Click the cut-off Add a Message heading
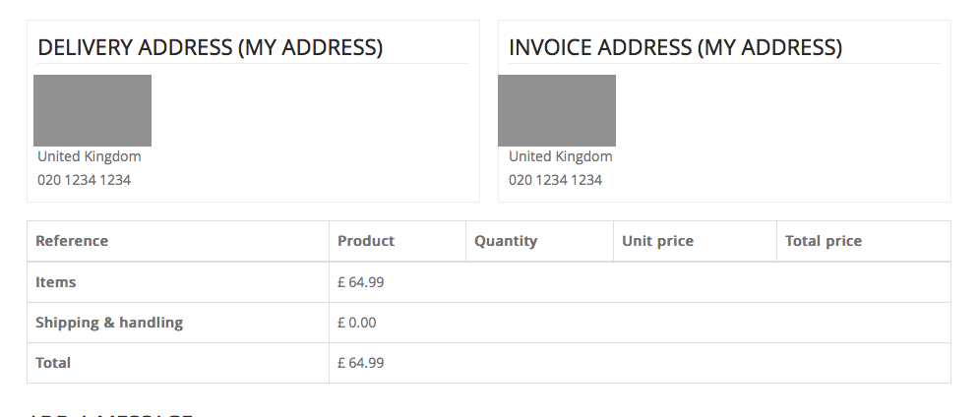This screenshot has height=417, width=980. point(110,413)
